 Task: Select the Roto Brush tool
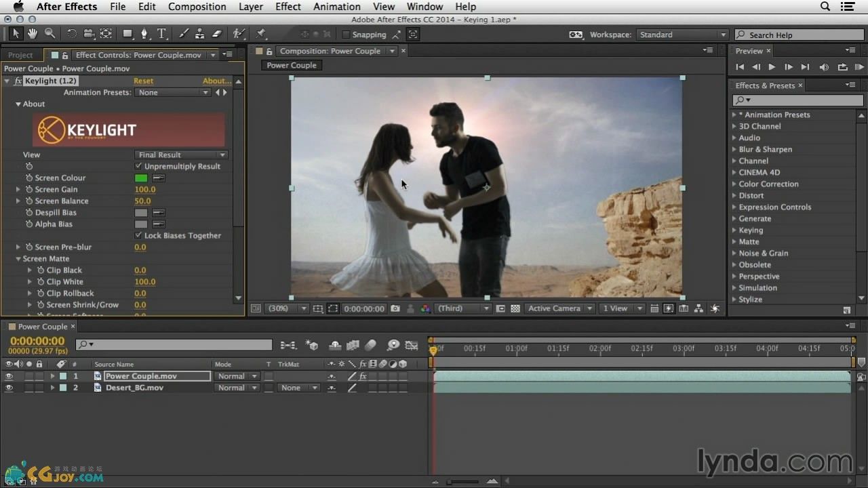click(x=239, y=33)
